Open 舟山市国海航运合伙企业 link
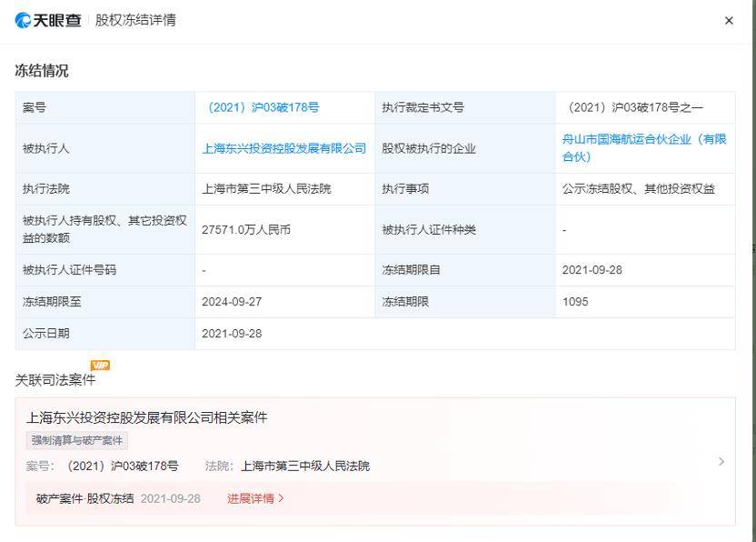 tap(644, 147)
